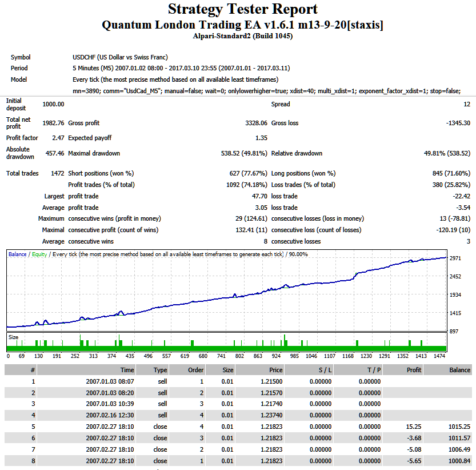Click profit trades value '1092 (74.18%)'
The width and height of the screenshot is (476, 470).
click(247, 185)
